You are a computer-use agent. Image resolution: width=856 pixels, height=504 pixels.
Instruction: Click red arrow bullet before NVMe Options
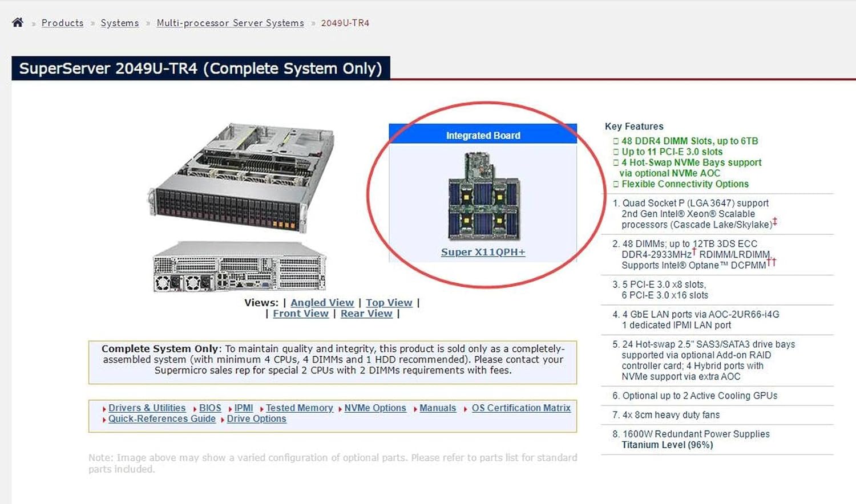pyautogui.click(x=340, y=409)
